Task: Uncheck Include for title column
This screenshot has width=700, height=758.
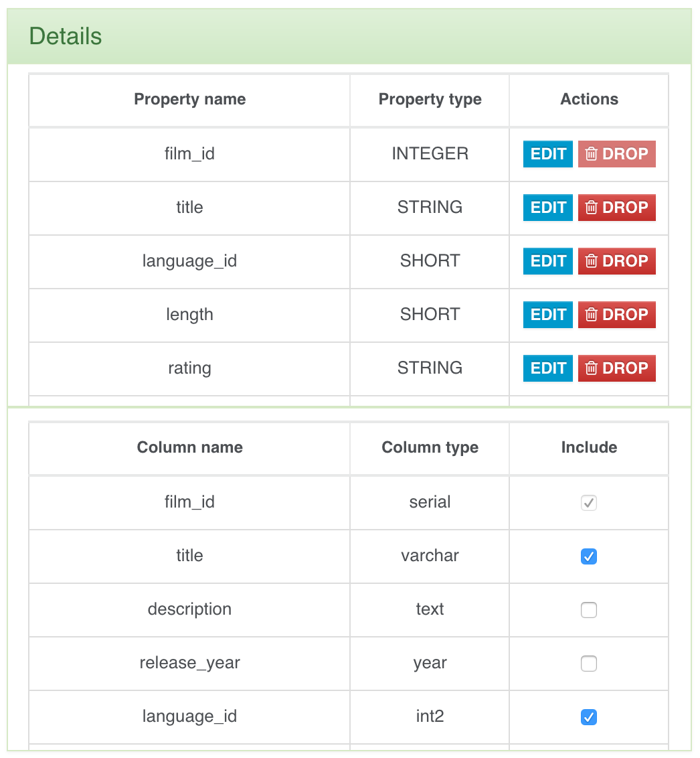Action: (589, 556)
